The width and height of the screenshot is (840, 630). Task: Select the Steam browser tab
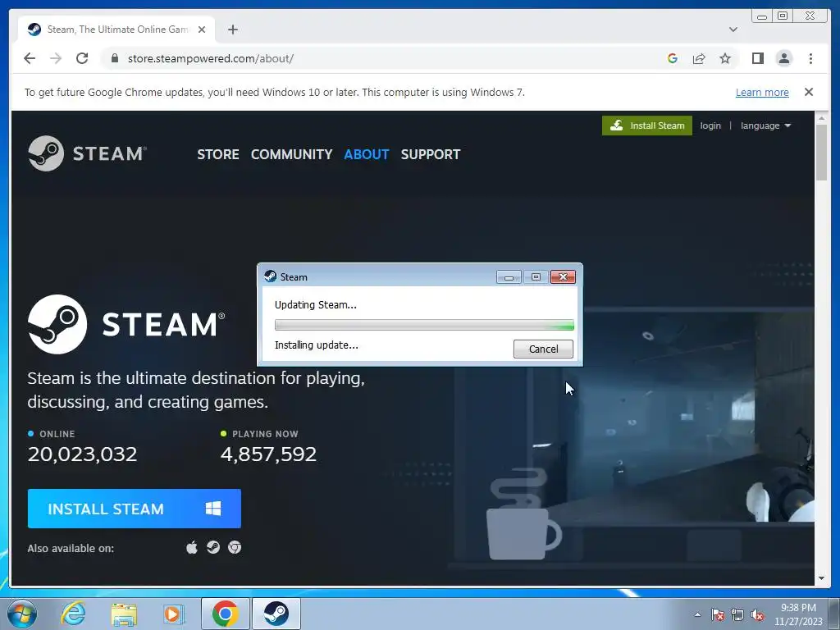[x=116, y=30]
